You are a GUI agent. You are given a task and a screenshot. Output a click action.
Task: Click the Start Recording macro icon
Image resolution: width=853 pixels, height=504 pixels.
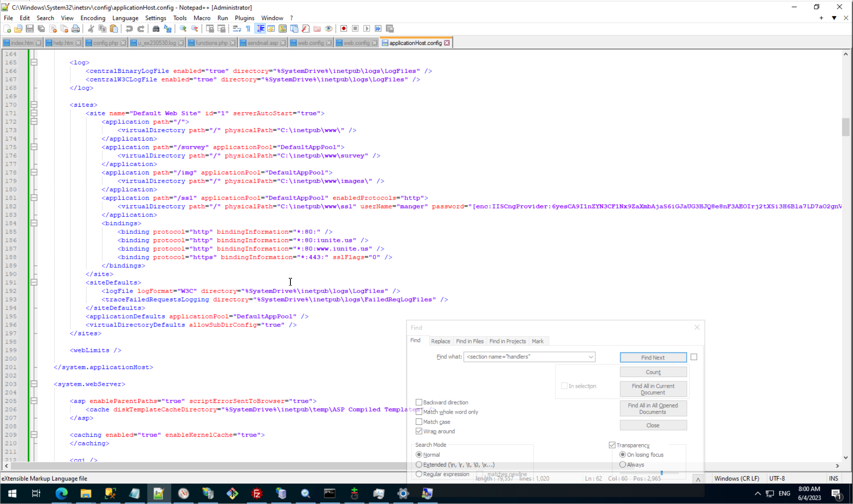point(344,29)
